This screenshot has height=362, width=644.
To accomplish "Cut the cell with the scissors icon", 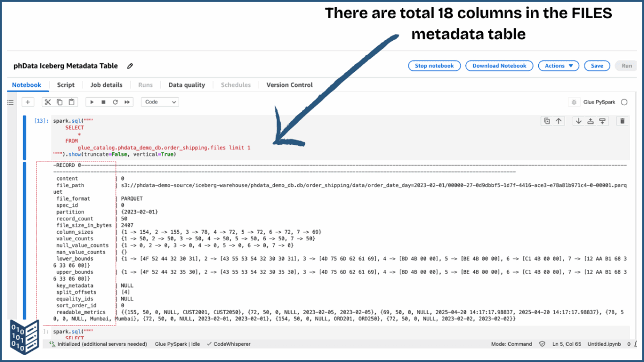I will [x=48, y=102].
